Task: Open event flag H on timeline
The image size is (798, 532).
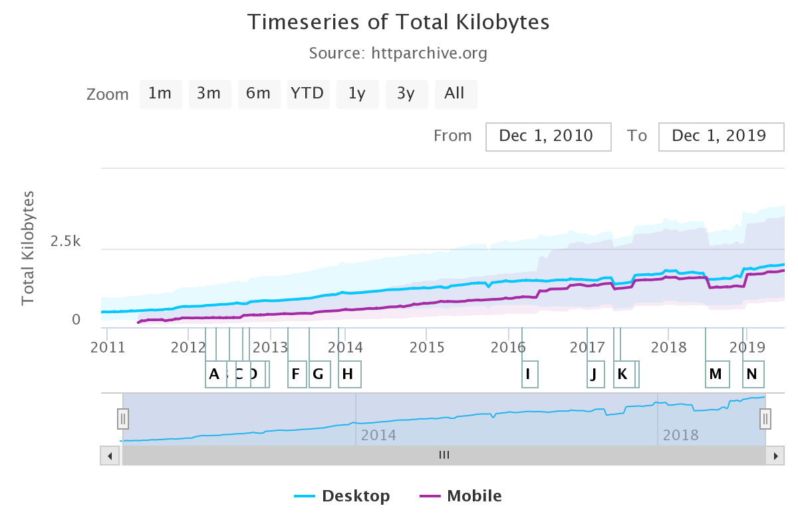Action: [347, 374]
